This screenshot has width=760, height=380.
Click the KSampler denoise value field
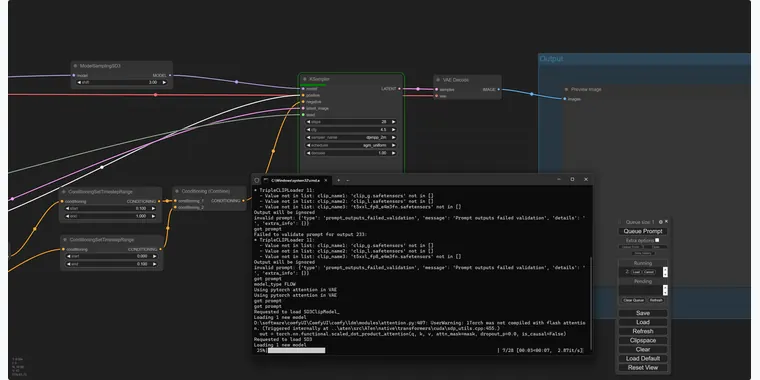[351, 153]
